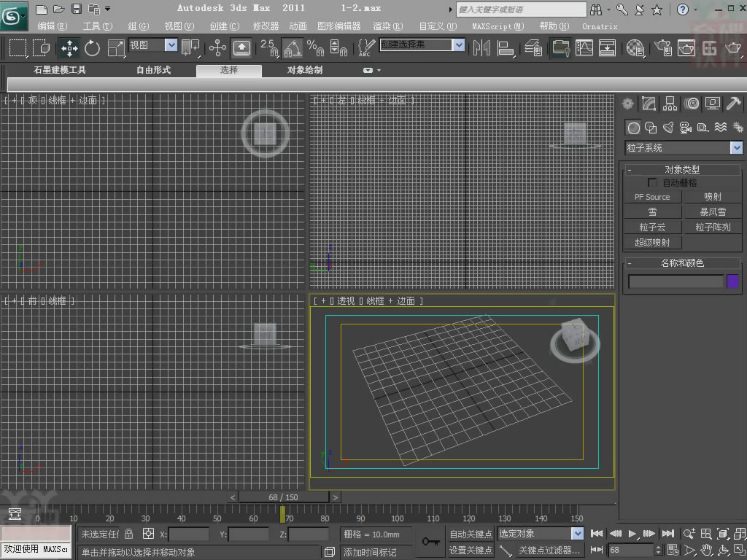Open the 渲染(R) menu
The width and height of the screenshot is (747, 560).
[388, 26]
